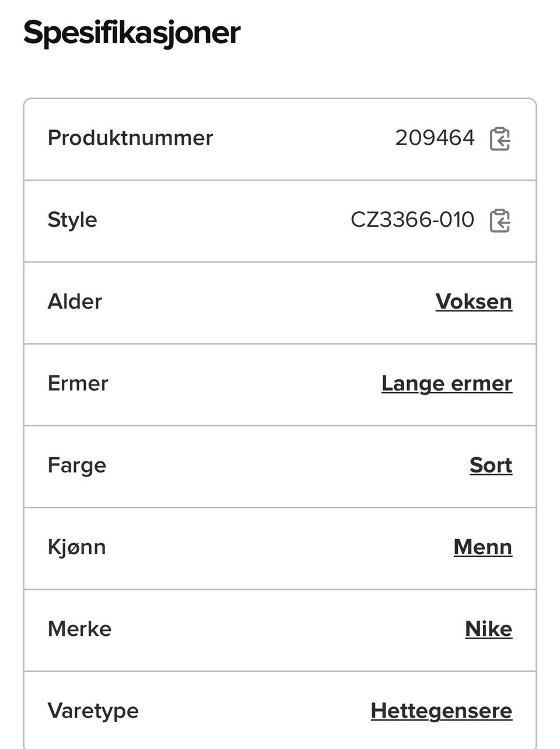The image size is (560, 749).
Task: Open the Voksen age link
Action: [474, 302]
